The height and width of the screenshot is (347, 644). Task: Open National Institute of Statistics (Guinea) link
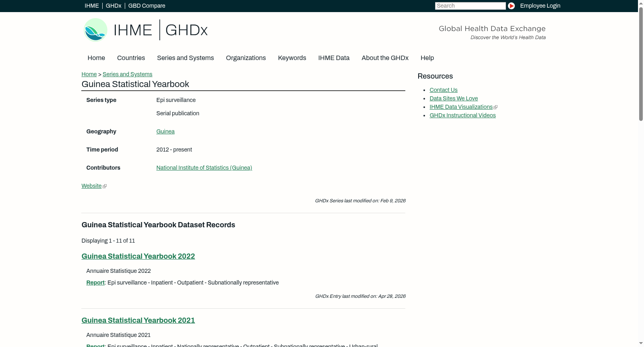point(204,168)
